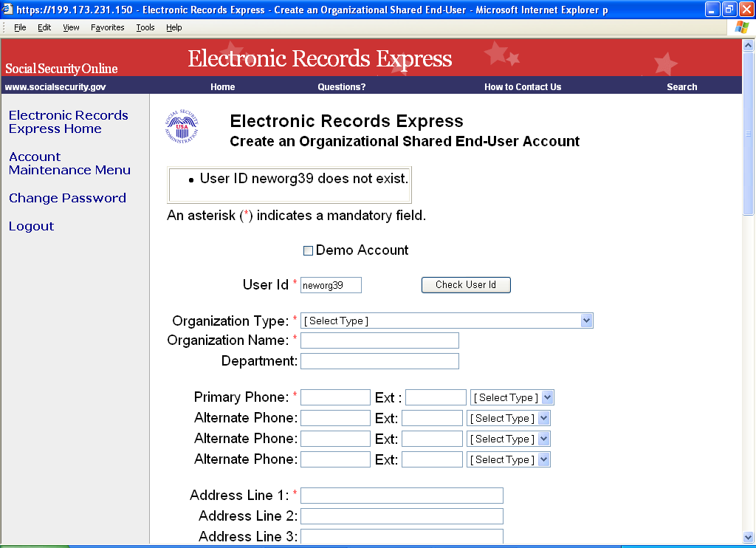Viewport: 756px width, 548px height.
Task: Click the third Alternate Phone Ext field
Action: [432, 459]
